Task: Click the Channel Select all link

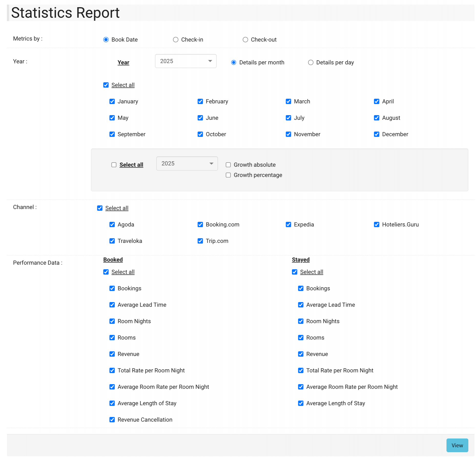Action: pos(117,208)
